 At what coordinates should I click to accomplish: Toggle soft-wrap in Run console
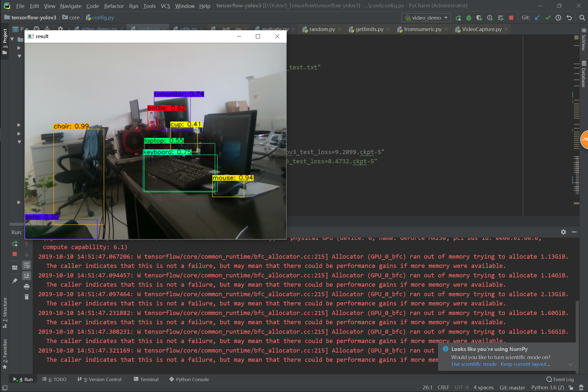coord(27,265)
